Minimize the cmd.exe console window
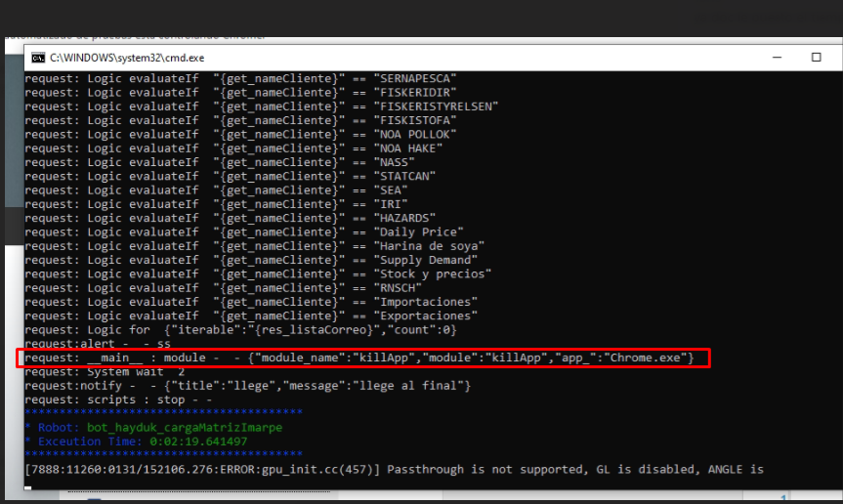843x504 pixels. 768,58
